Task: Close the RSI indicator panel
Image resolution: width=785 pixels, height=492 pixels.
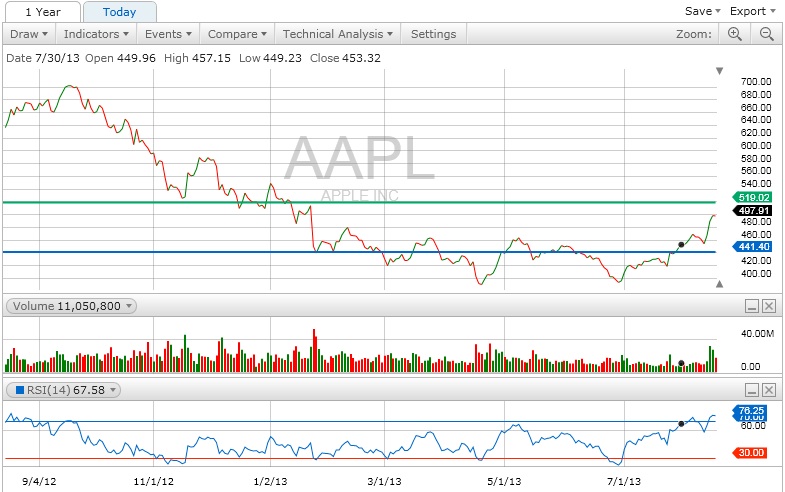Action: coord(769,390)
